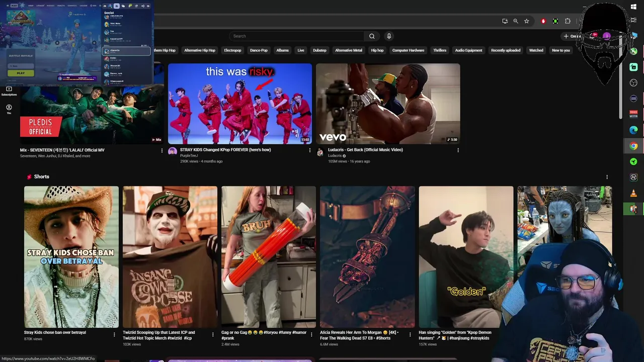Play the 'this was risky' Stray Kids thumbnail
This screenshot has width=644, height=362.
[x=240, y=104]
